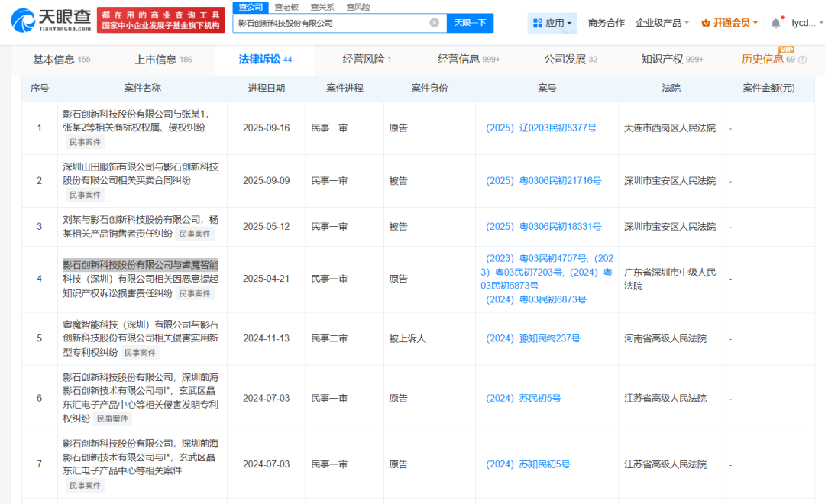Expand the 开通会员 membership dropdown

pos(730,23)
